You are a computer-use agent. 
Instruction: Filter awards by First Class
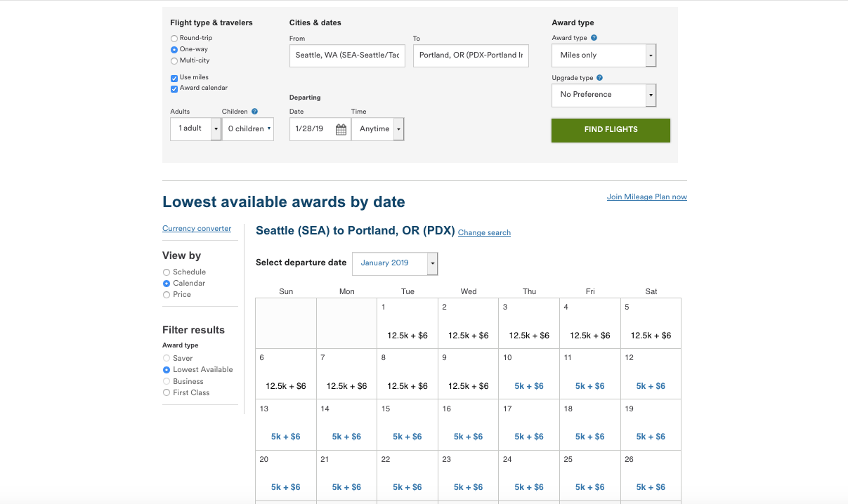pyautogui.click(x=167, y=393)
